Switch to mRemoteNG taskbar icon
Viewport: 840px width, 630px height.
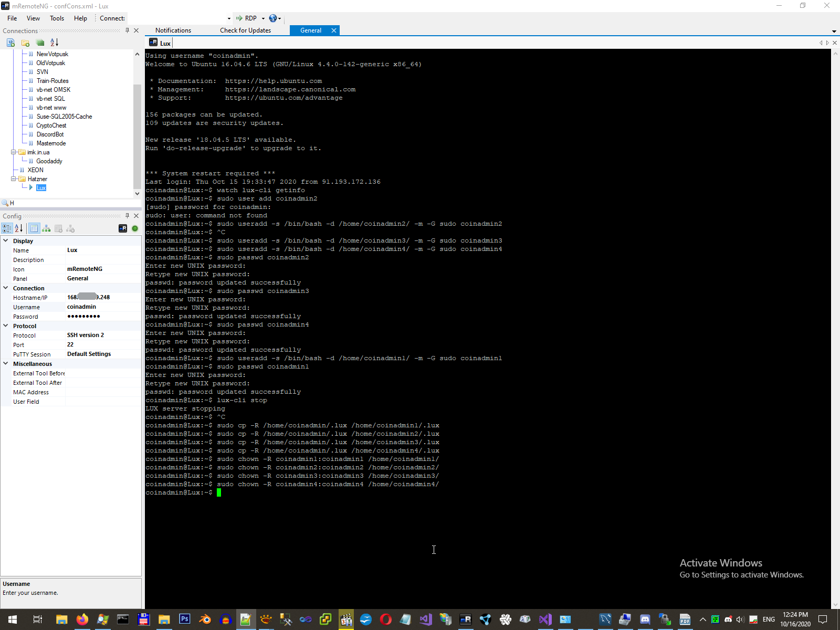(465, 619)
